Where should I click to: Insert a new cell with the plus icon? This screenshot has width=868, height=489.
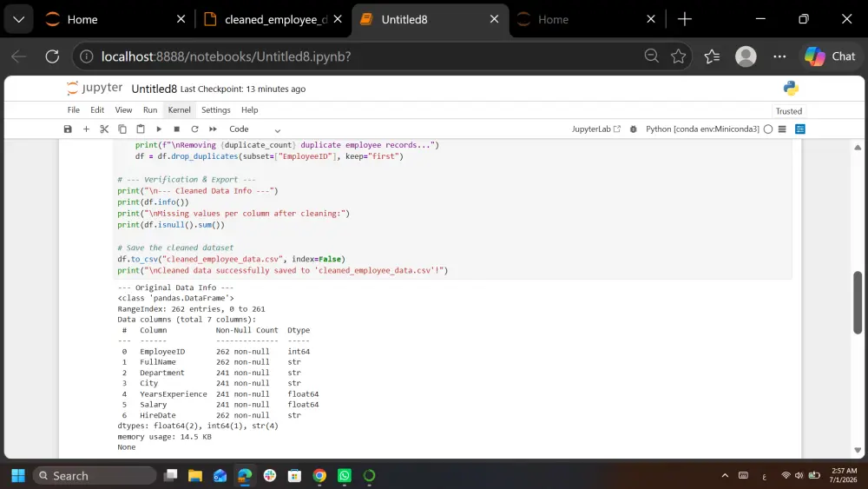[86, 129]
